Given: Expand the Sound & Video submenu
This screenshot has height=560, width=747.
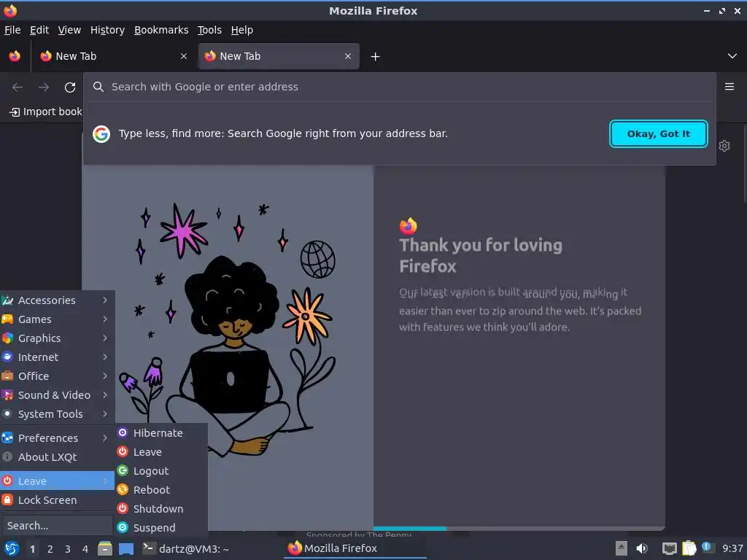Looking at the screenshot, I should point(57,395).
